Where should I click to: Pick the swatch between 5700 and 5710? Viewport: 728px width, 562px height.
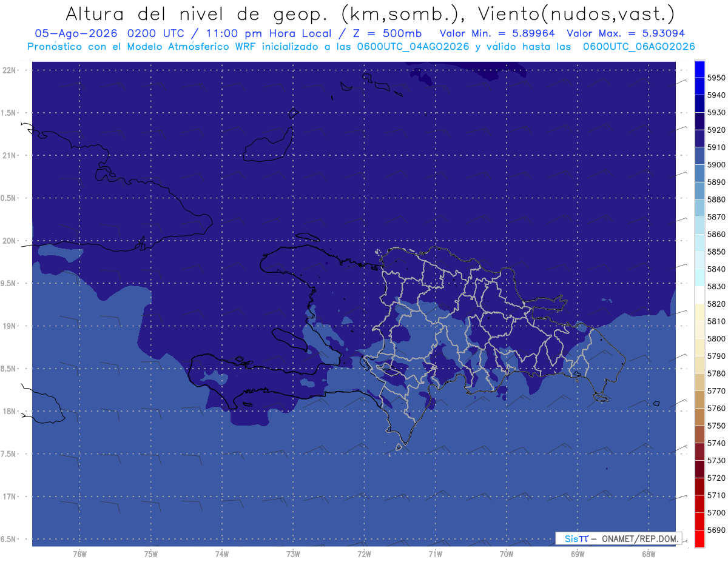tap(699, 504)
